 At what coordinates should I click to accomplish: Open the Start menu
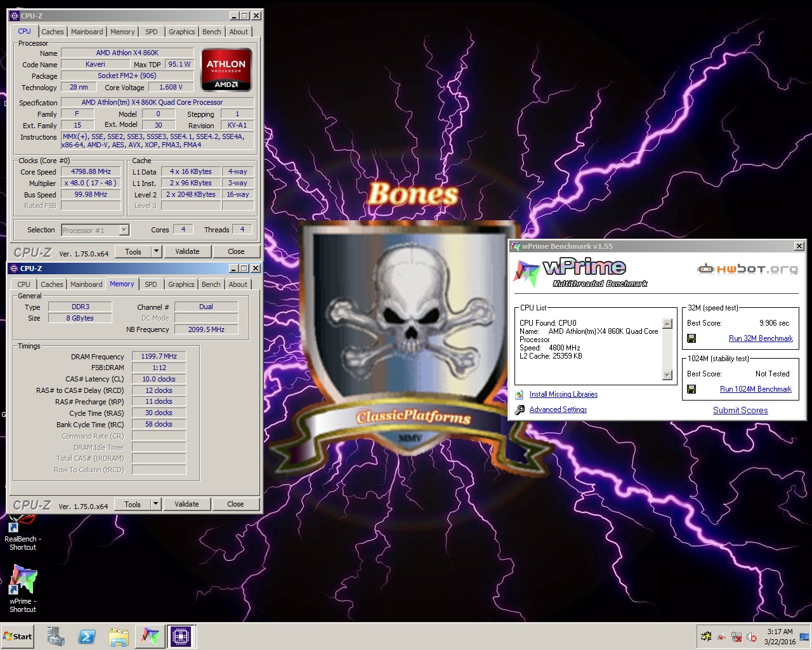pos(18,636)
